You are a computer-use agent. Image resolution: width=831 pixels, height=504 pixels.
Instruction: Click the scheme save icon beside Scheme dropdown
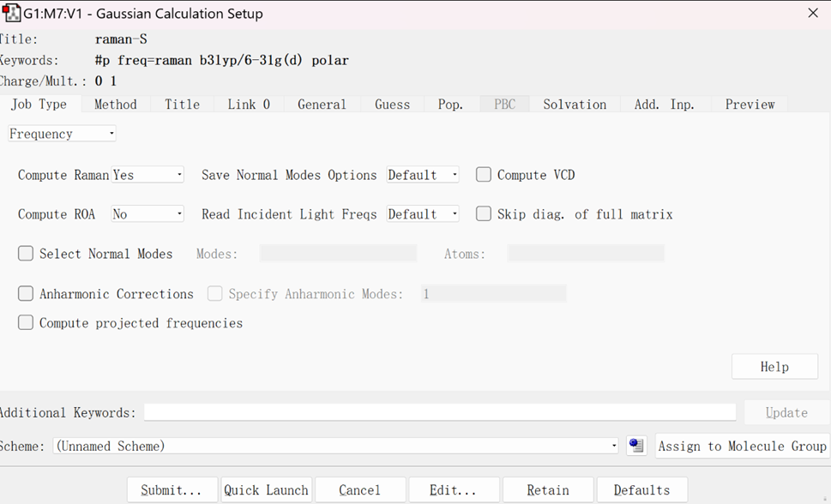[636, 446]
